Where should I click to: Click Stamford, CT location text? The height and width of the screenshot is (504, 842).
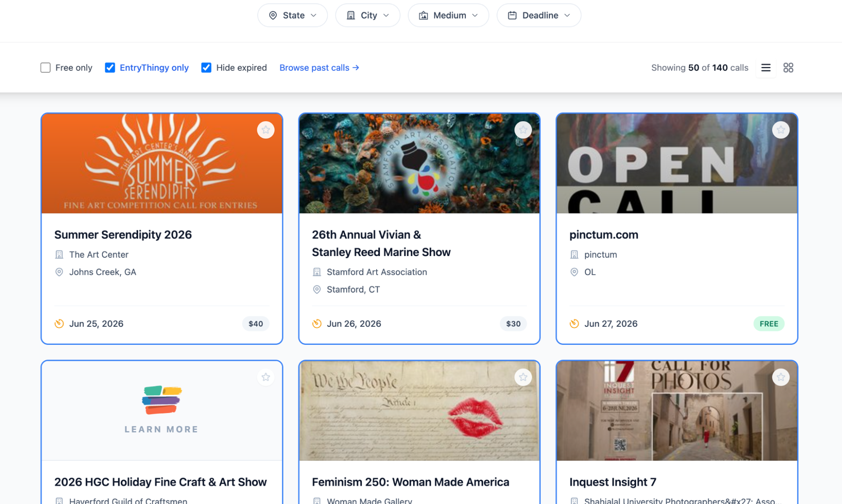coord(353,289)
